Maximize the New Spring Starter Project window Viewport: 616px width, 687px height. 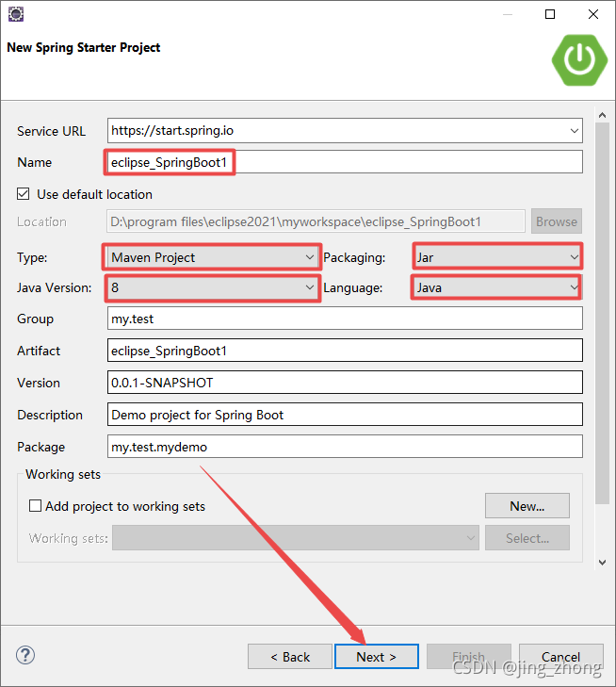tap(550, 14)
